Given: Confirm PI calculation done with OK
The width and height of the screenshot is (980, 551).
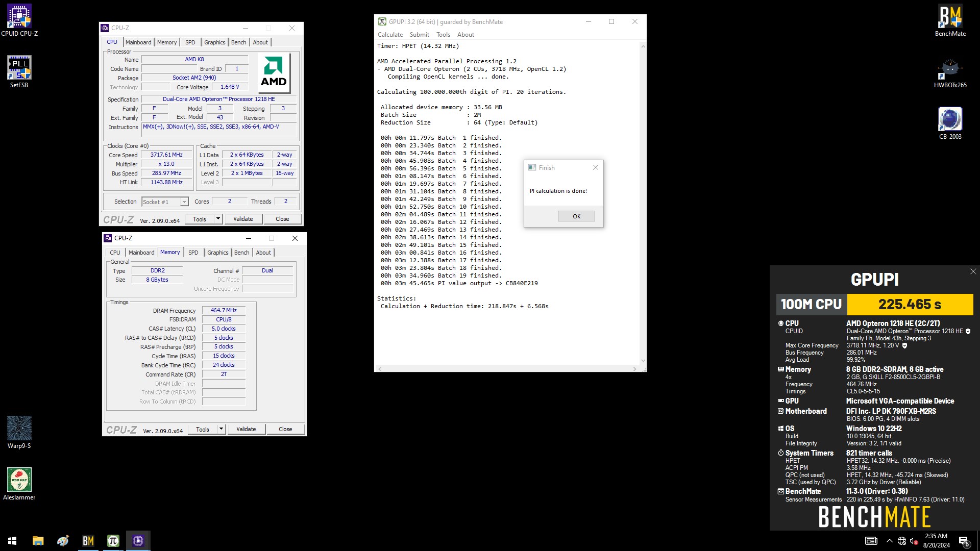Looking at the screenshot, I should point(576,216).
